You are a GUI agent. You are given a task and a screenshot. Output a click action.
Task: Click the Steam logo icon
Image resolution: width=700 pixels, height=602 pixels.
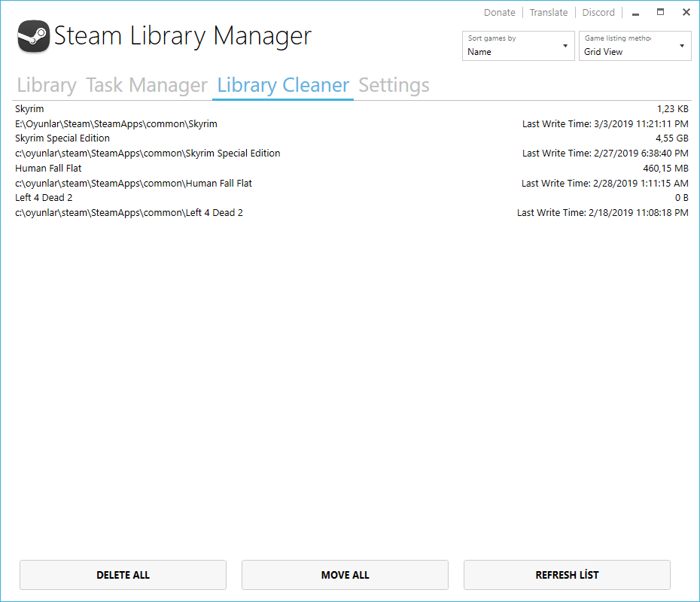(33, 36)
